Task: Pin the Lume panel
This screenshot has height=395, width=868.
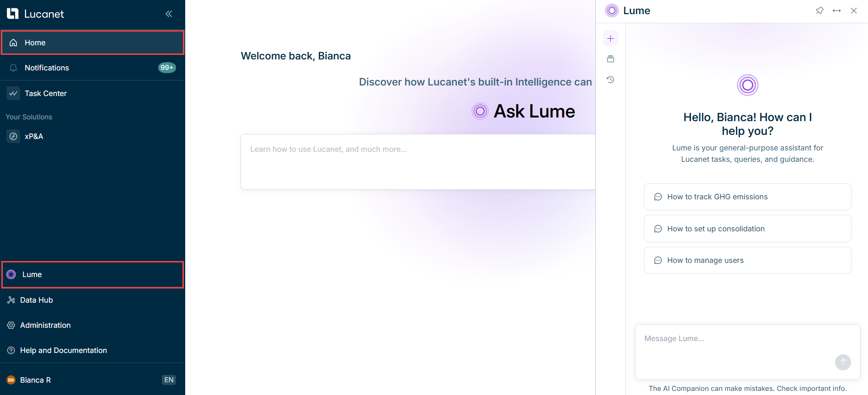Action: (x=820, y=11)
